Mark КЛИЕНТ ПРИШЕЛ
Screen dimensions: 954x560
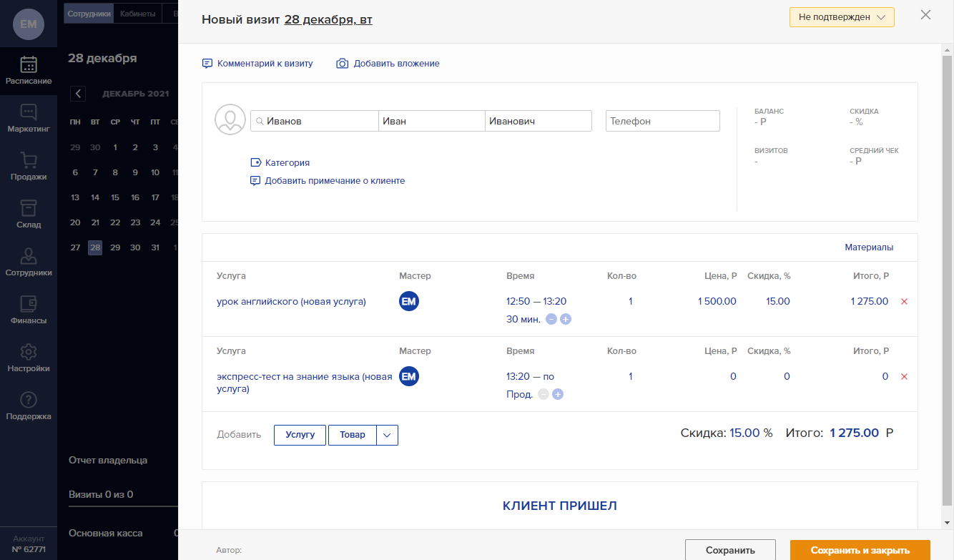[560, 506]
